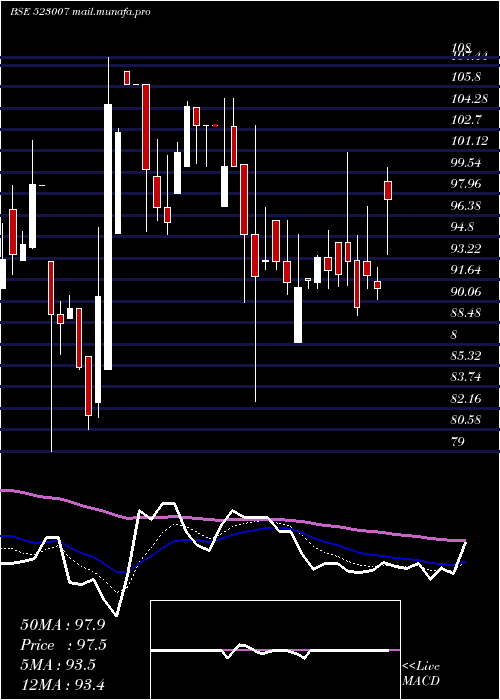Click the 101.12 price axis label
The width and height of the screenshot is (500, 700).
(x=470, y=141)
